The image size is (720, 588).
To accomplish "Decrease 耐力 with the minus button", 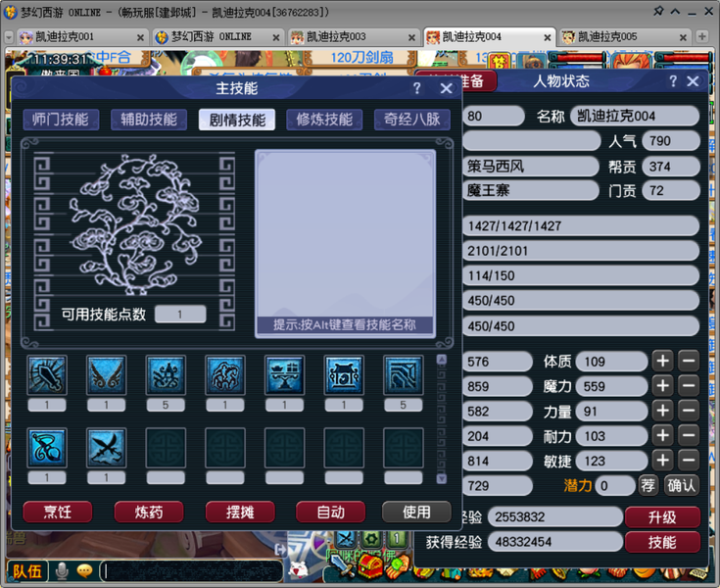I will point(689,435).
